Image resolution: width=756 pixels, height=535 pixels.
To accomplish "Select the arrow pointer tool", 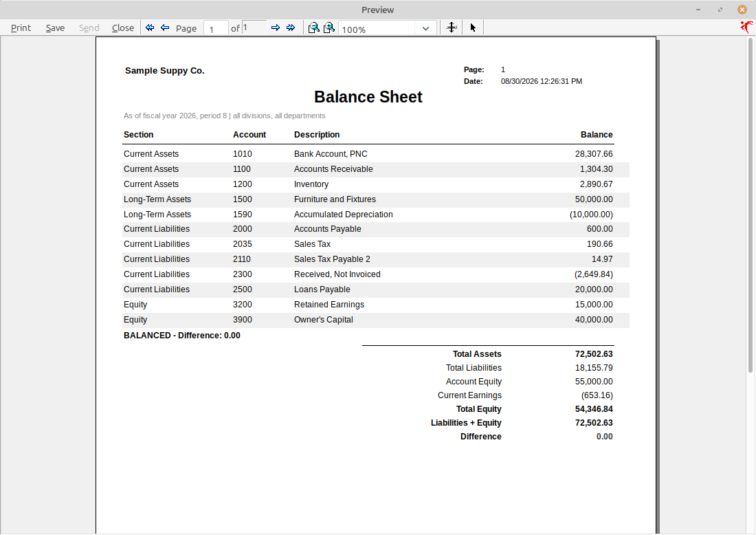I will (473, 28).
